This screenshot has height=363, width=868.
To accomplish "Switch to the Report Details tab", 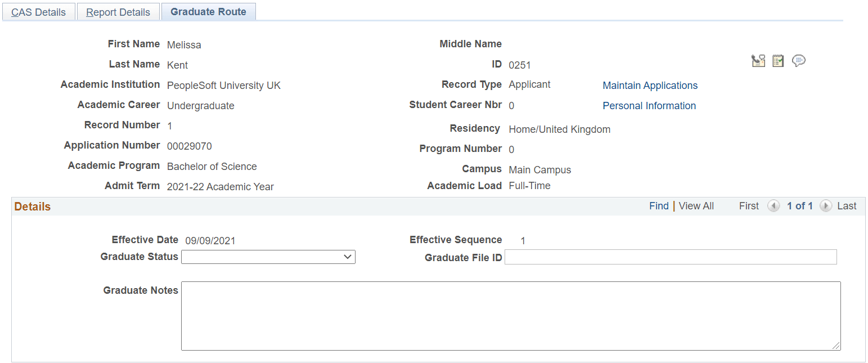I will click(x=118, y=11).
